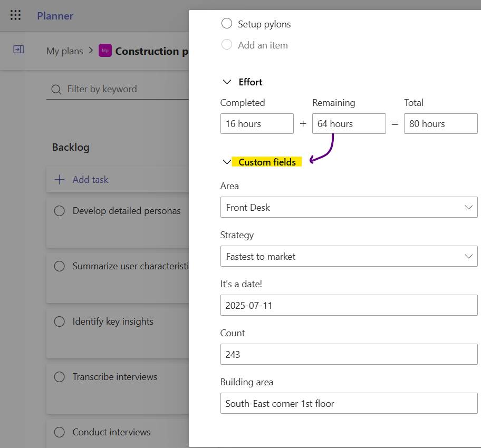Open the Area dropdown showing Front Desk

coord(349,207)
